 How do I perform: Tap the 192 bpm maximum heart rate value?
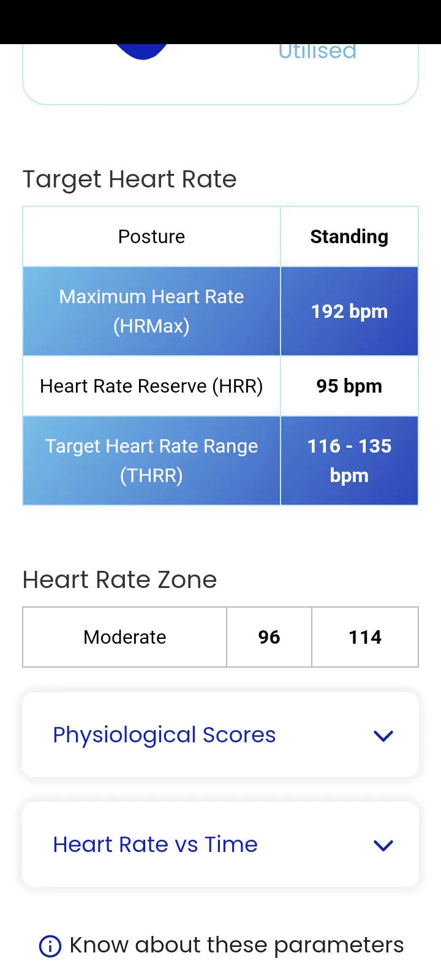click(349, 311)
